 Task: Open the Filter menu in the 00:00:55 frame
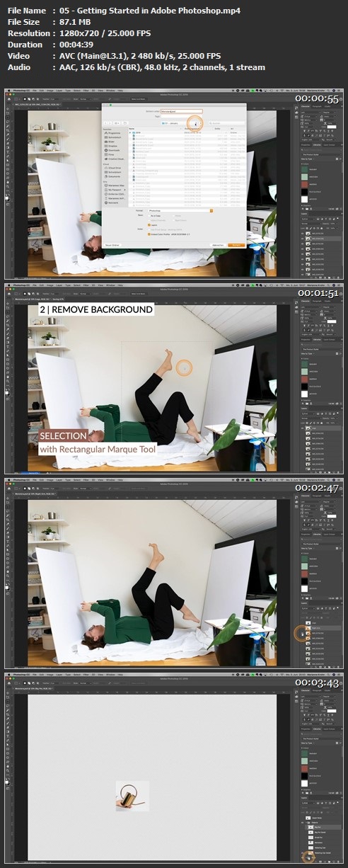(86, 91)
